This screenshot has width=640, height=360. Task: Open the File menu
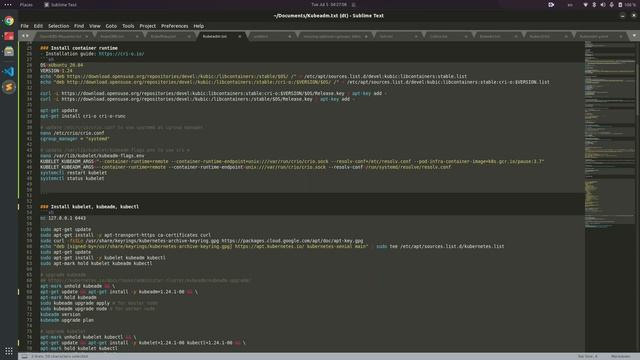pyautogui.click(x=24, y=26)
